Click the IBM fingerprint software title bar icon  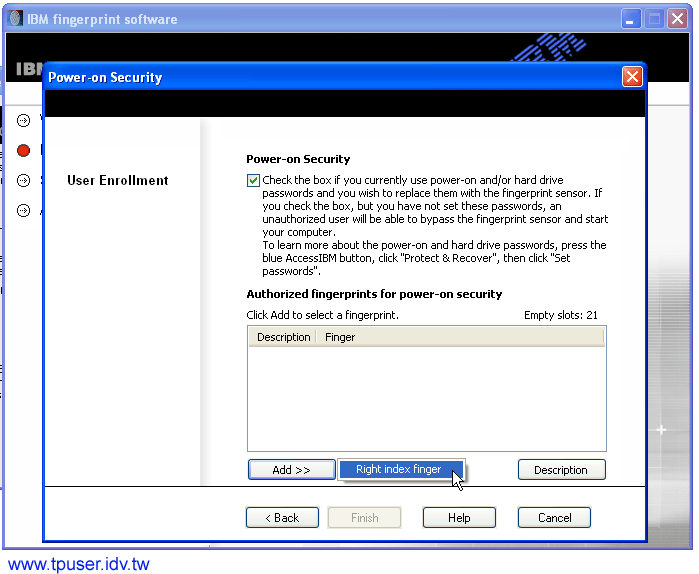pos(15,19)
